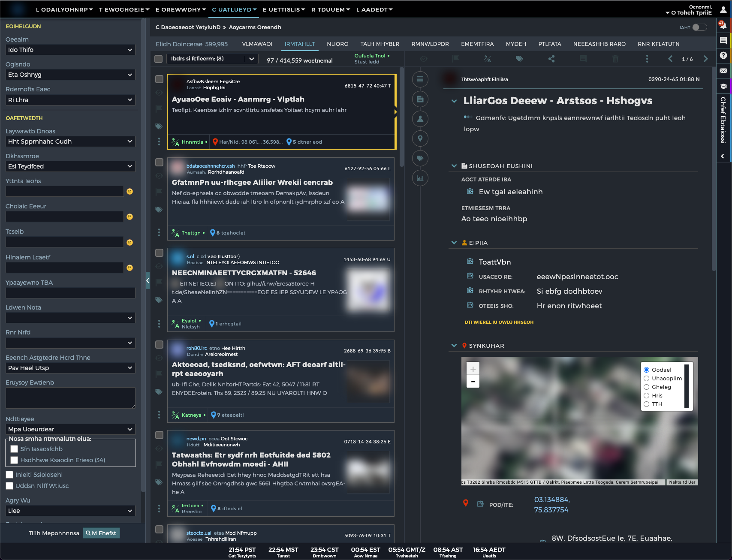Open Rdemofts Eaec dropdown

click(x=70, y=100)
